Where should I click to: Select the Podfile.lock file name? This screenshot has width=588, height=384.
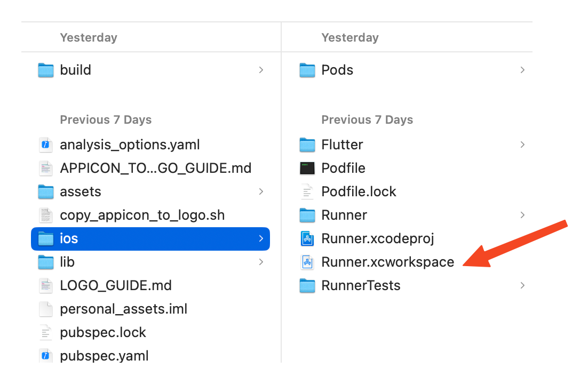359,191
